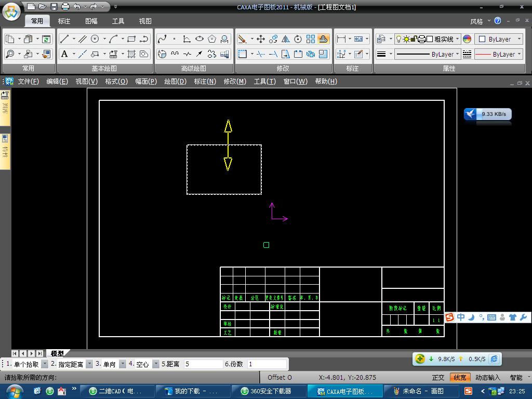Toggle 正交 (ortho) mode in status bar
Image resolution: width=532 pixels, height=399 pixels.
(438, 378)
